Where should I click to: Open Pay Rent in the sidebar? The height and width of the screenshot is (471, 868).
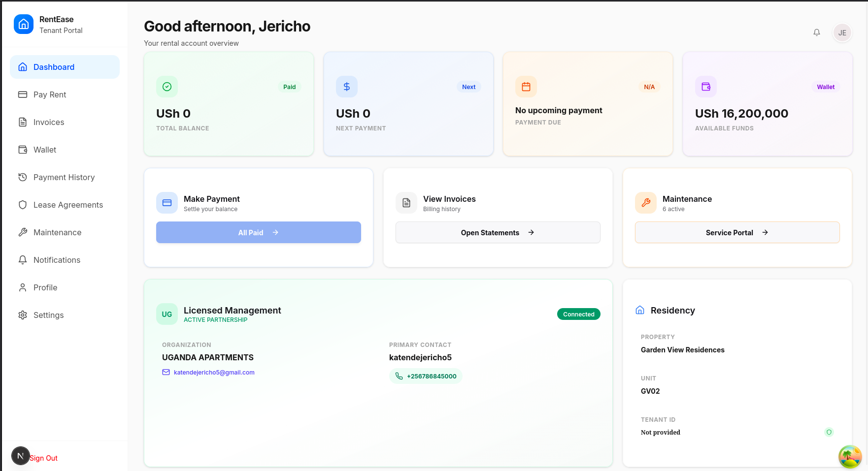point(50,94)
